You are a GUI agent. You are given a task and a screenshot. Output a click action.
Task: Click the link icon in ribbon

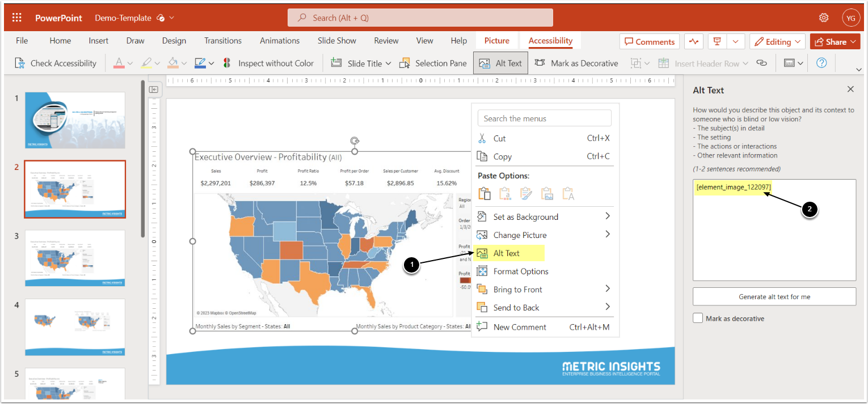762,63
